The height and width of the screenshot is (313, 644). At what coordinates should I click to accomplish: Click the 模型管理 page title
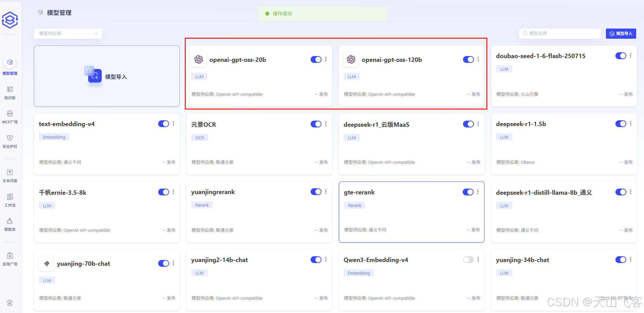(x=59, y=13)
